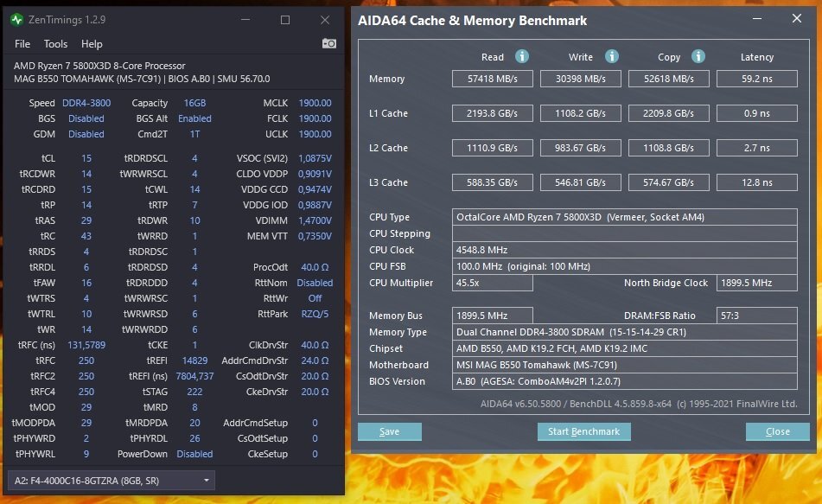Click the Chipset AMD B550 field

coord(625,348)
